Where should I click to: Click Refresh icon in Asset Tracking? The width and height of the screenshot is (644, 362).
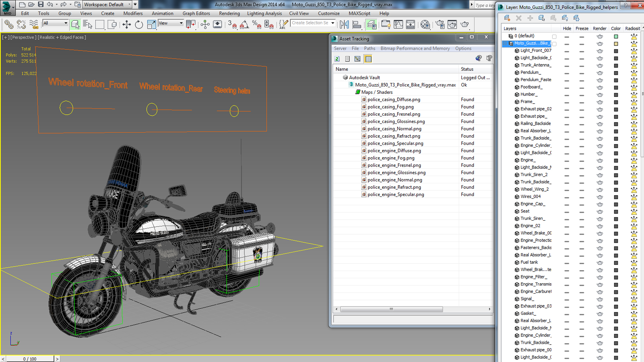tap(337, 59)
